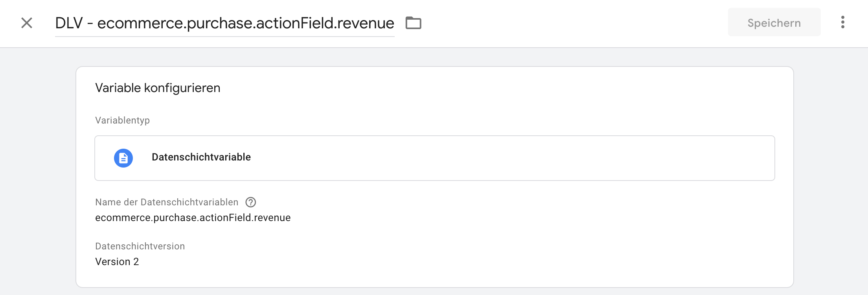Click the word revenue in the title
868x295 pixels.
pyautogui.click(x=365, y=23)
